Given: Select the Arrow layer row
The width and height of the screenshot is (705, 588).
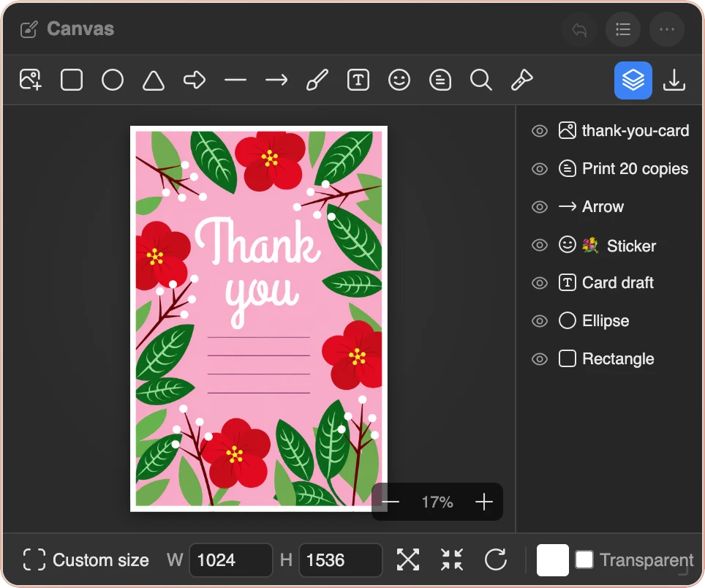Looking at the screenshot, I should point(610,207).
